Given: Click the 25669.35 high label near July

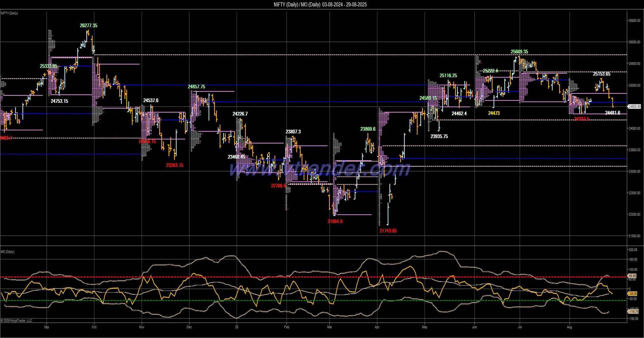Looking at the screenshot, I should (519, 52).
